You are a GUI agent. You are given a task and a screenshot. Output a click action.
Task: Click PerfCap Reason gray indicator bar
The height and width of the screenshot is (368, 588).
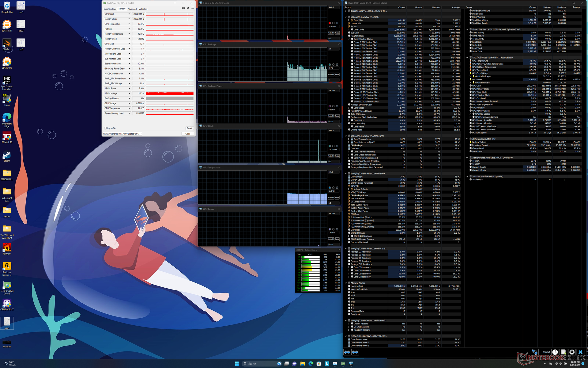coord(170,98)
